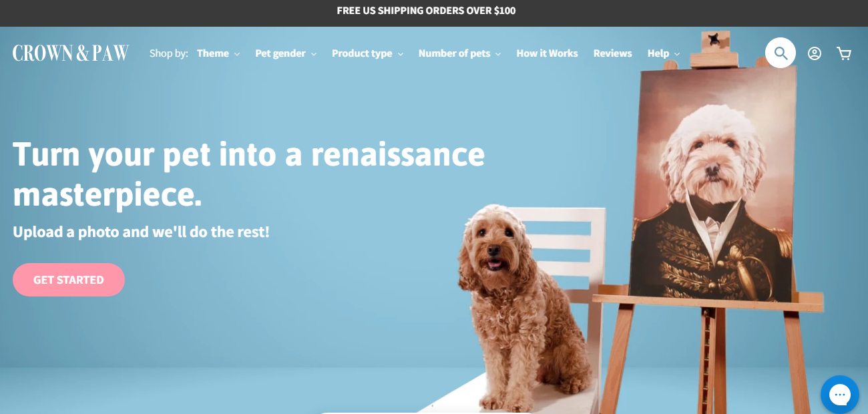Screen dimensions: 868x414
Task: Expand the Product type dropdown
Action: pos(367,53)
